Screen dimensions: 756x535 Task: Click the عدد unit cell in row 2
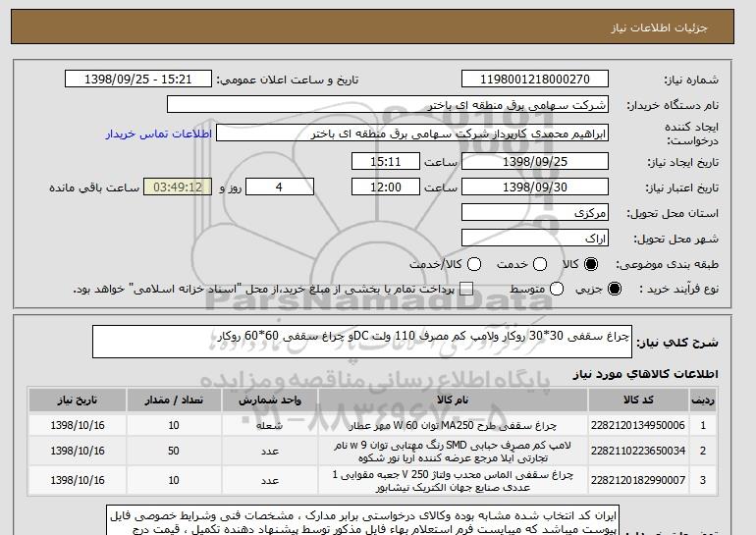point(270,452)
